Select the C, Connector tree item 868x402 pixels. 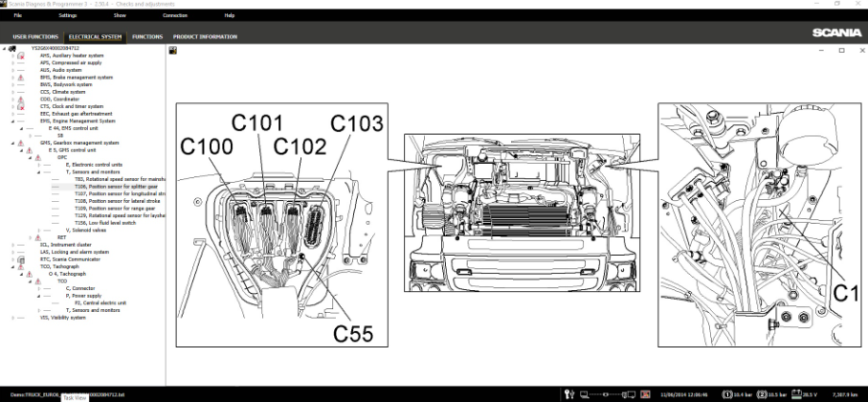pyautogui.click(x=80, y=288)
